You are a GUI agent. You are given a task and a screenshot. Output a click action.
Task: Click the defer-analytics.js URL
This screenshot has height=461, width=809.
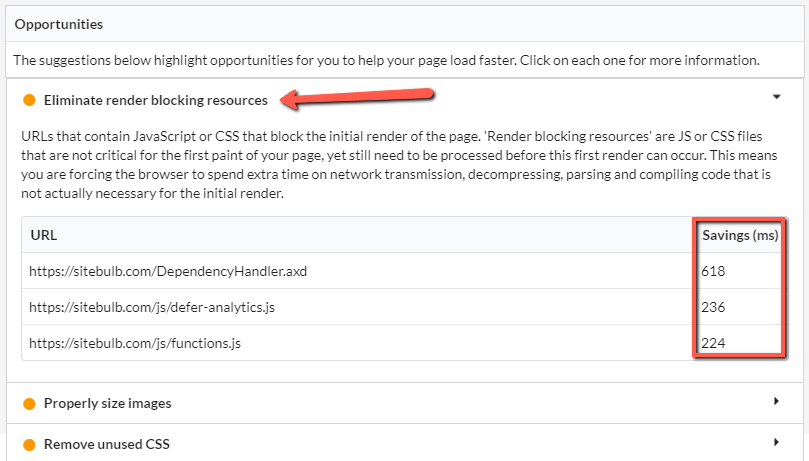(x=152, y=307)
